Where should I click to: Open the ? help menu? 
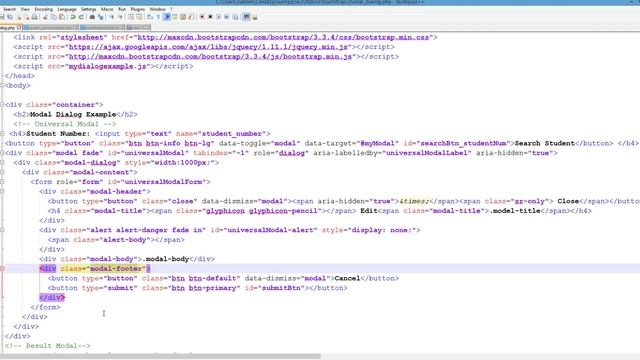pyautogui.click(x=171, y=9)
